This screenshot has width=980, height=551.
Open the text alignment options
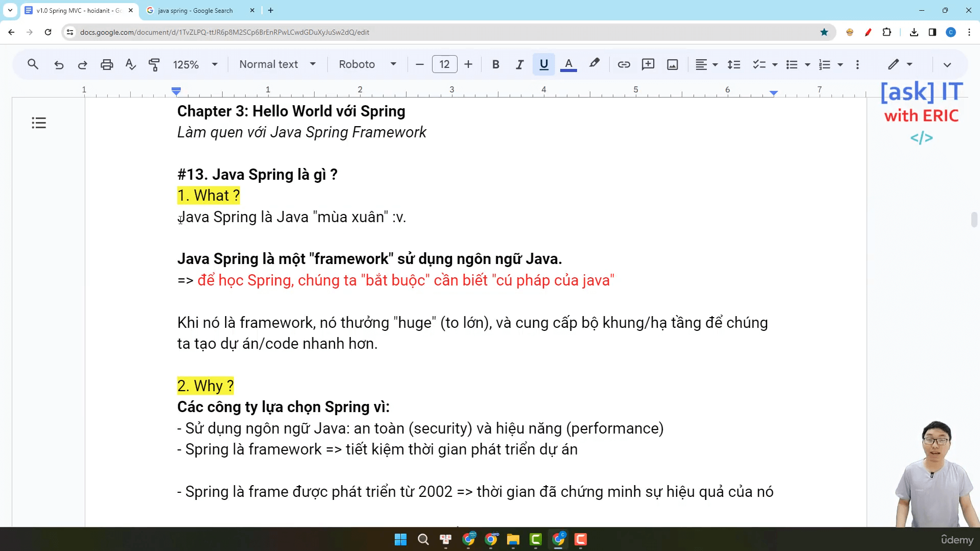pyautogui.click(x=706, y=64)
